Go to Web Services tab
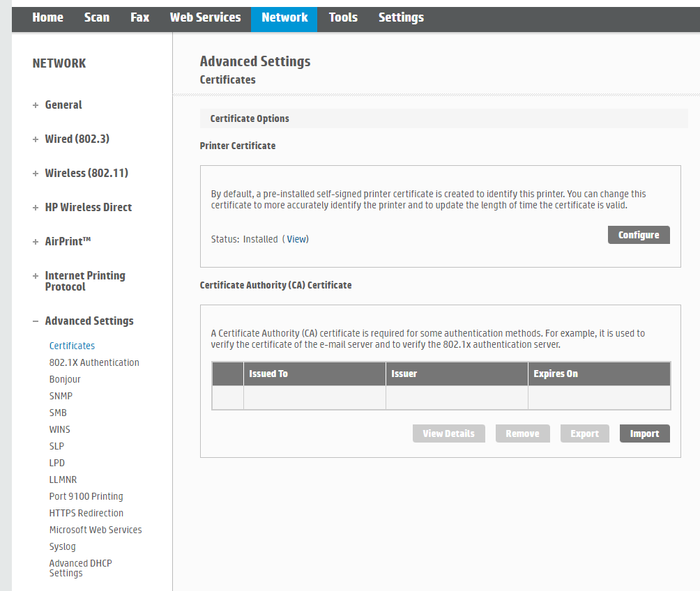700x591 pixels. pos(206,17)
